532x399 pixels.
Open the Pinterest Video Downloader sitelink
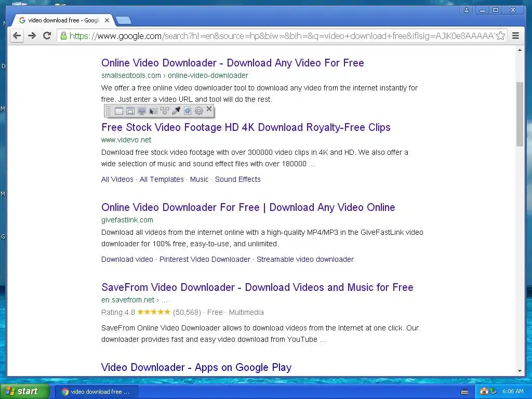click(x=205, y=259)
